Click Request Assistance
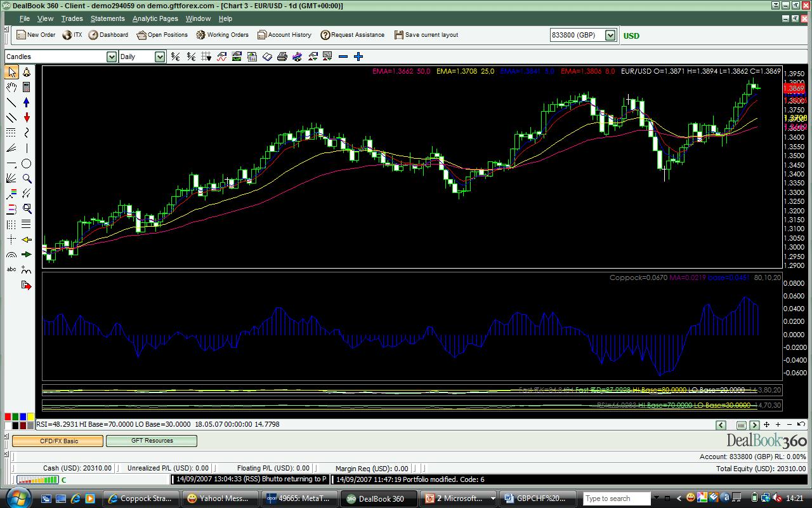The width and height of the screenshot is (812, 508). coord(352,35)
